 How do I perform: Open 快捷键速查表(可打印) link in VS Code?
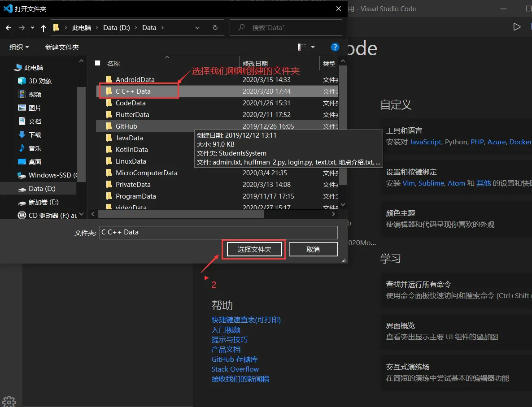(246, 320)
